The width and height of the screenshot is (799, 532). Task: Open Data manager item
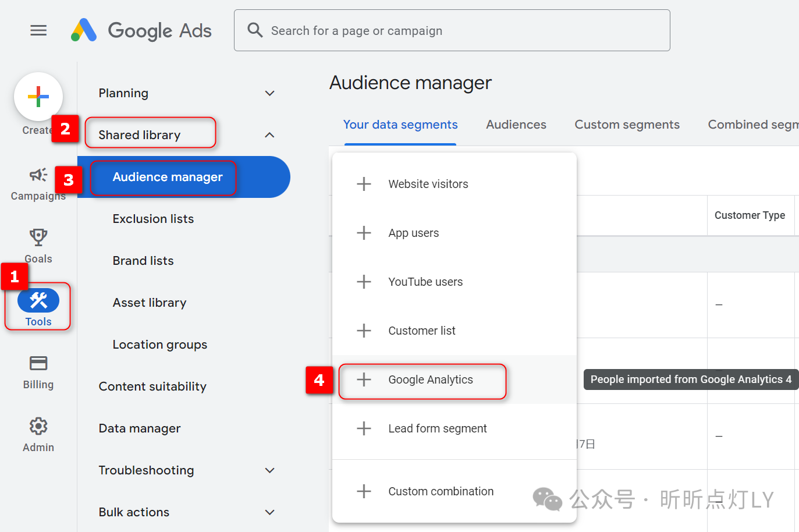pos(140,428)
